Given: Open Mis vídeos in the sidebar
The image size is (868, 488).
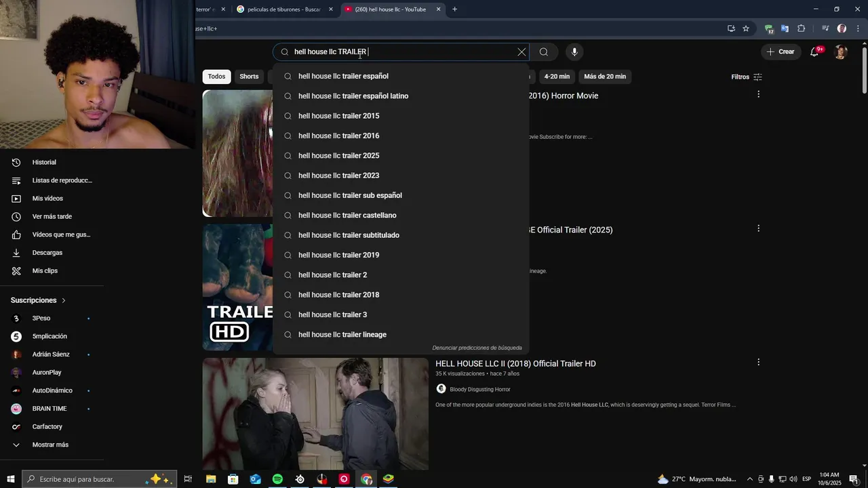Looking at the screenshot, I should pos(52,199).
